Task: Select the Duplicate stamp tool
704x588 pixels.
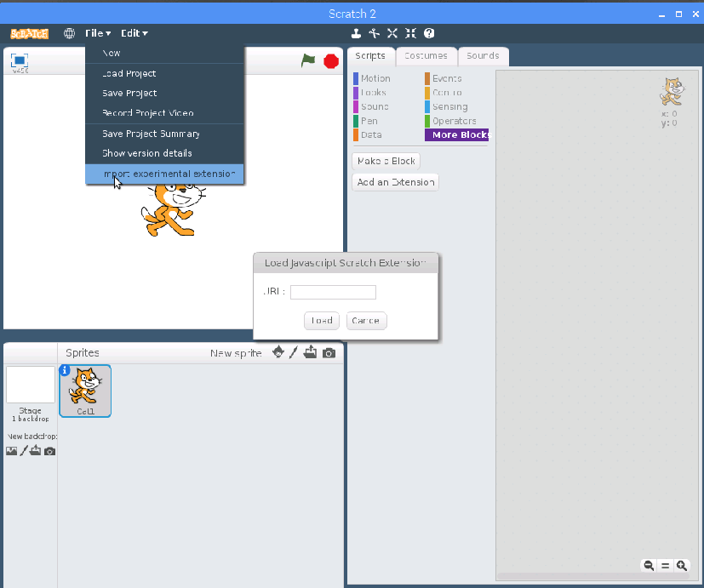Action: coord(356,33)
